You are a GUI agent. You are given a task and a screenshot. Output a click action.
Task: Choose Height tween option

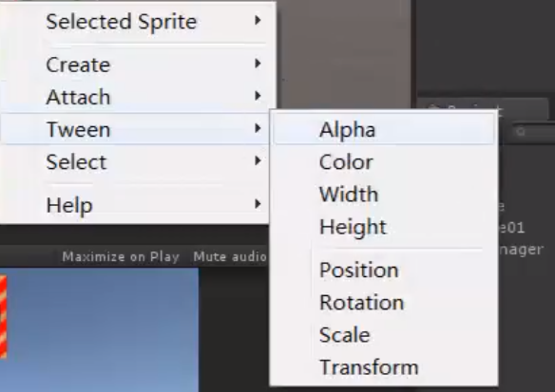point(384,227)
